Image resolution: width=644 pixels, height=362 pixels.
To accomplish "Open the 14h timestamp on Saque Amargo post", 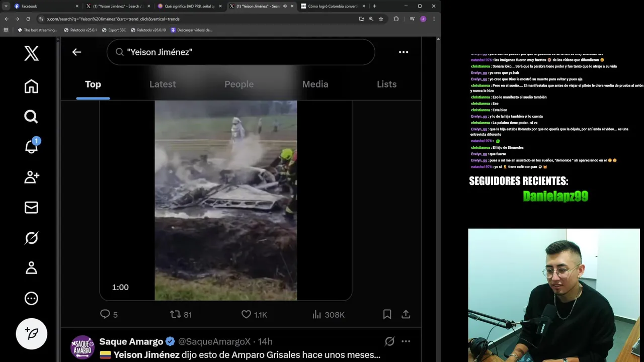I will coord(265,341).
